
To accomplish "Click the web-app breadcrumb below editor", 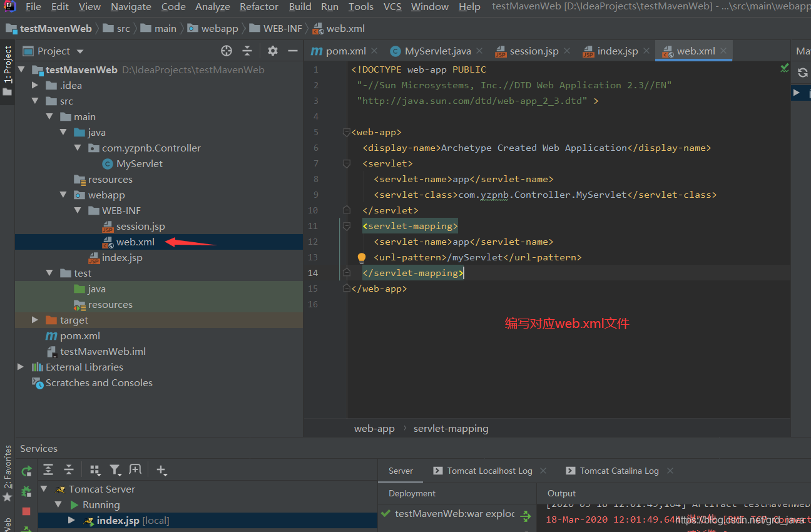I will pyautogui.click(x=374, y=429).
